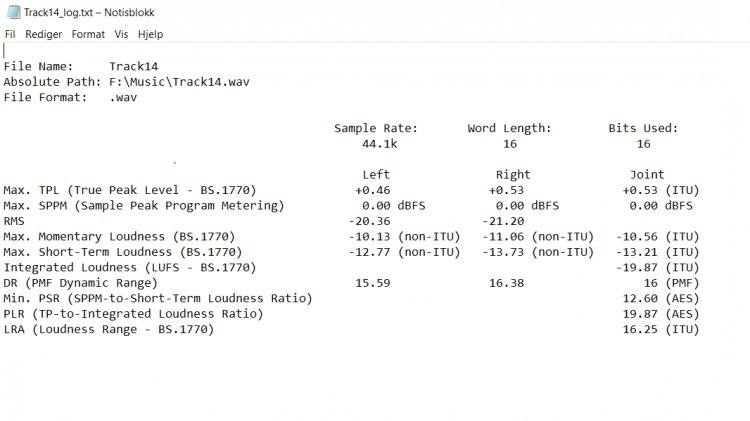Click the File Format .wav line
The width and height of the screenshot is (750, 421).
tap(70, 97)
